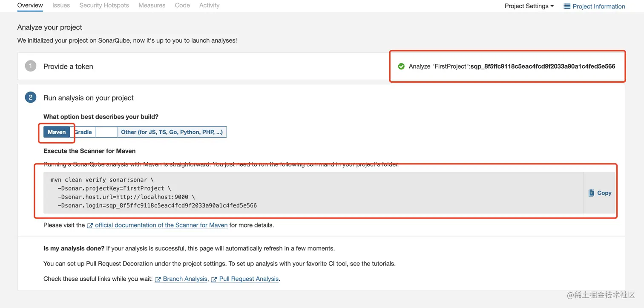Click the green checkmark next to Analyze "FirstProject"
This screenshot has height=308, width=644.
tap(401, 66)
